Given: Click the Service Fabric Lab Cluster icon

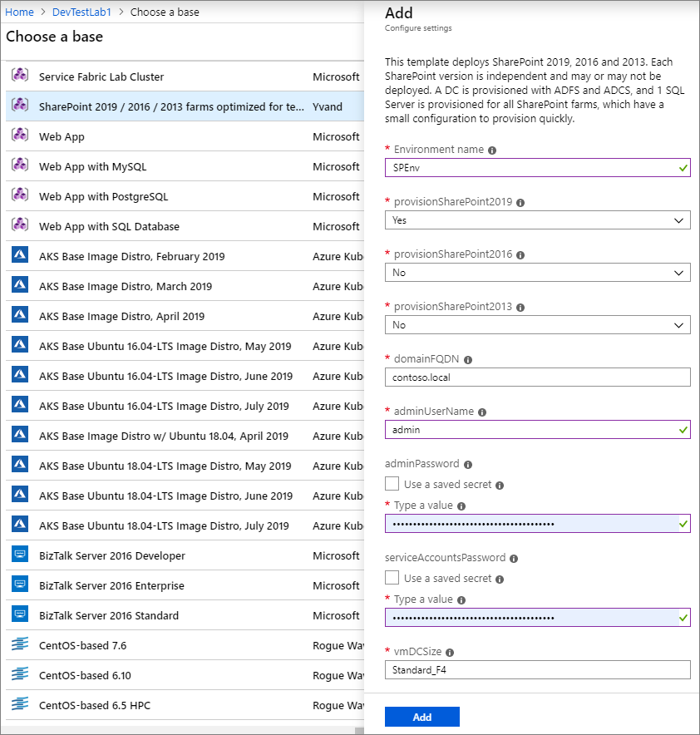Looking at the screenshot, I should (x=20, y=75).
